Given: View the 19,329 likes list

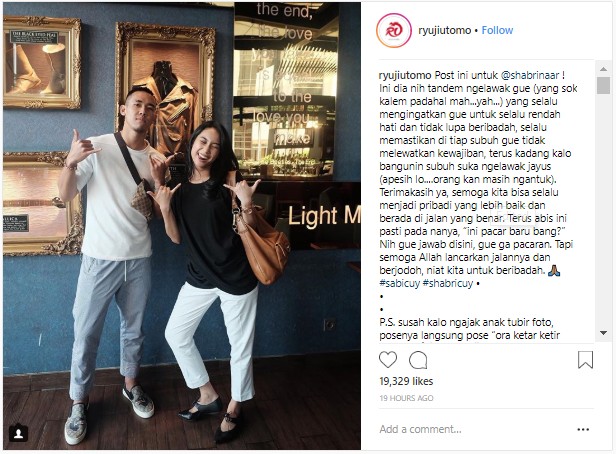Looking at the screenshot, I should tap(406, 381).
